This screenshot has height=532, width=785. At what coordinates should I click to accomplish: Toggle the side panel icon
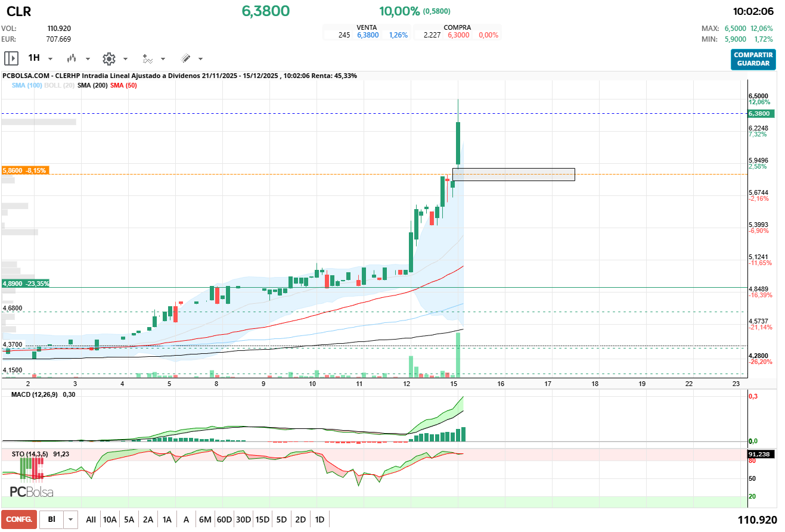(x=11, y=58)
